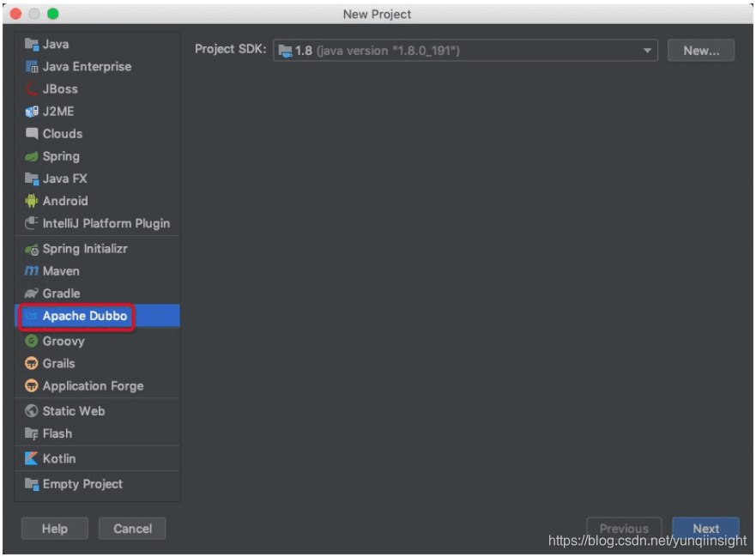Click the red JBoss icon

pyautogui.click(x=32, y=88)
